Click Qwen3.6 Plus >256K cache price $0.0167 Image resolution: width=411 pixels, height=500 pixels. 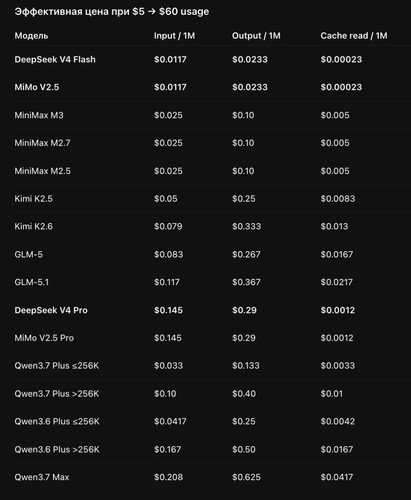click(337, 449)
